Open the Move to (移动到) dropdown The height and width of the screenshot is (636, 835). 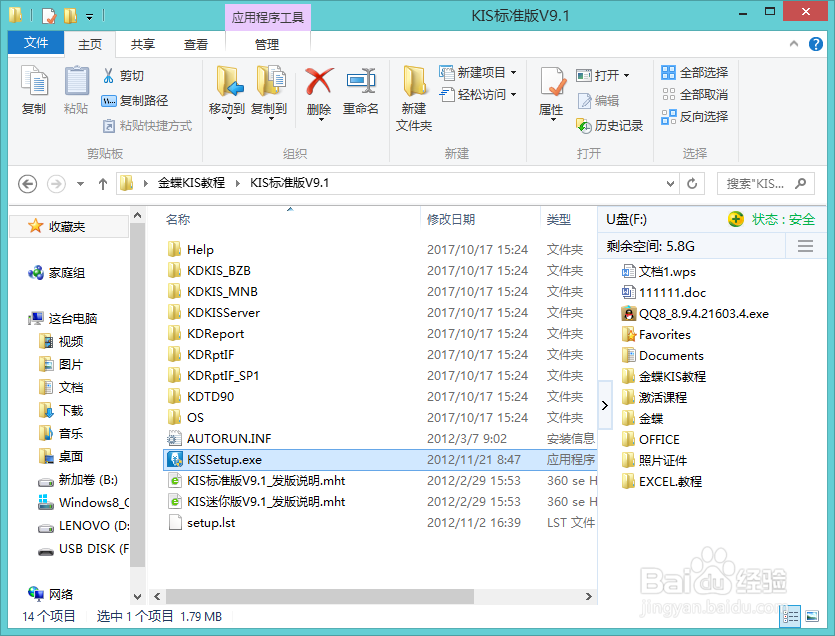pos(229,118)
